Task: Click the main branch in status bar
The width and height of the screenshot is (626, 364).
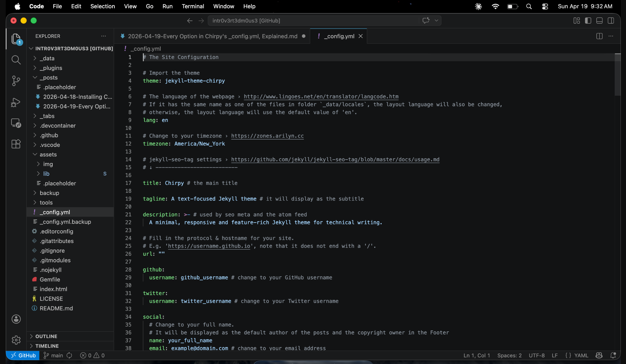Action: [54, 355]
